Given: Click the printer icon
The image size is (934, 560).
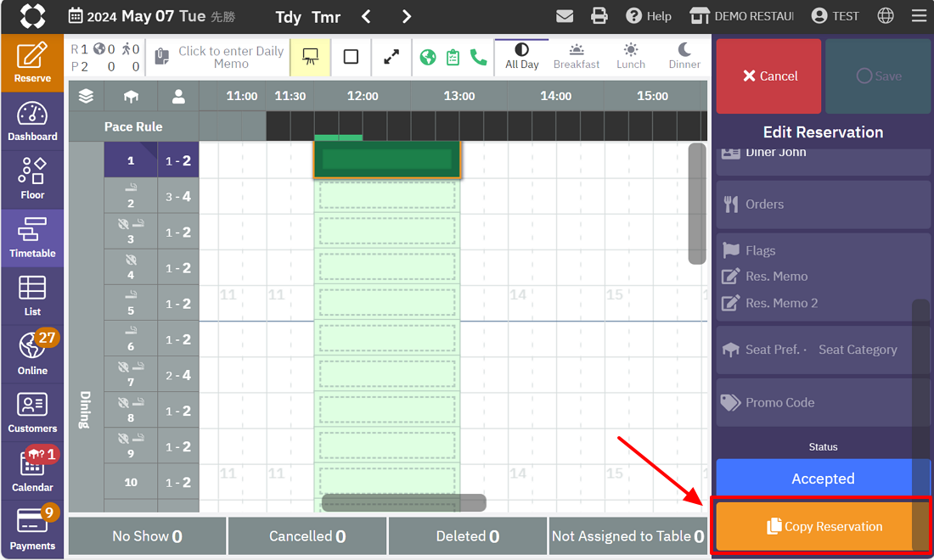Looking at the screenshot, I should 599,16.
